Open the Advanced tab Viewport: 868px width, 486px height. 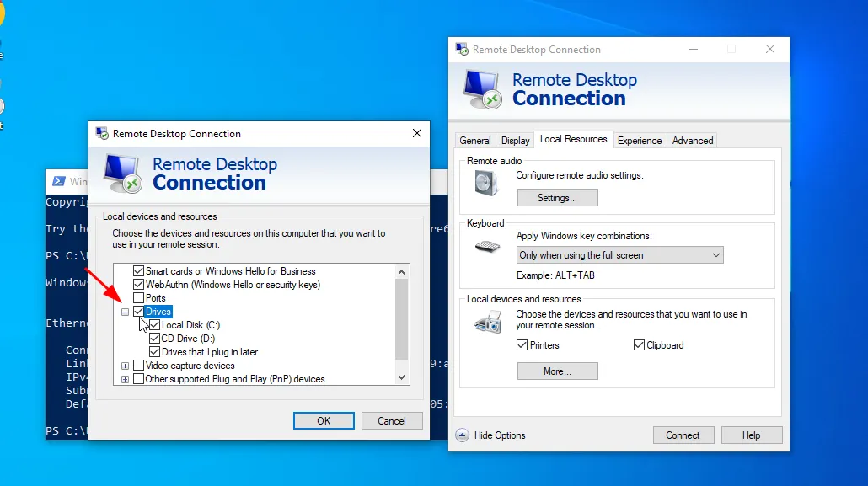(692, 141)
